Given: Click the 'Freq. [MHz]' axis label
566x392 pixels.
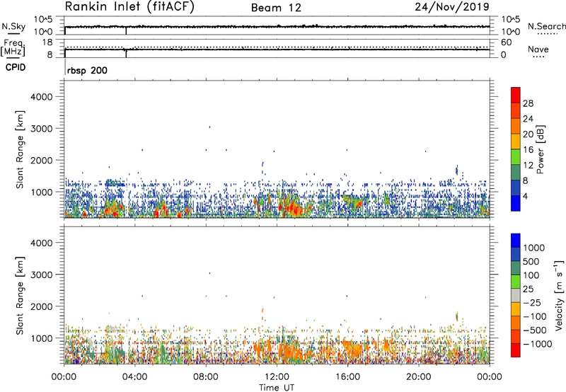Looking at the screenshot, I should click(13, 47).
